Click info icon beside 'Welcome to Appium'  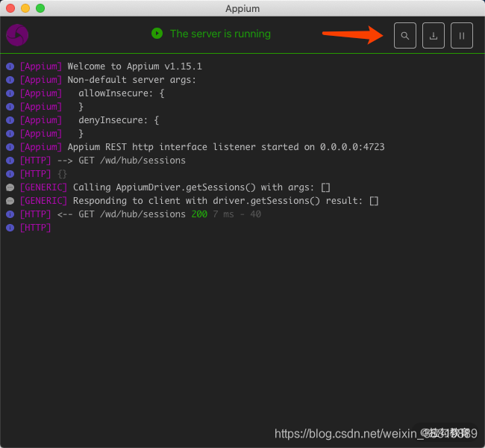point(10,66)
